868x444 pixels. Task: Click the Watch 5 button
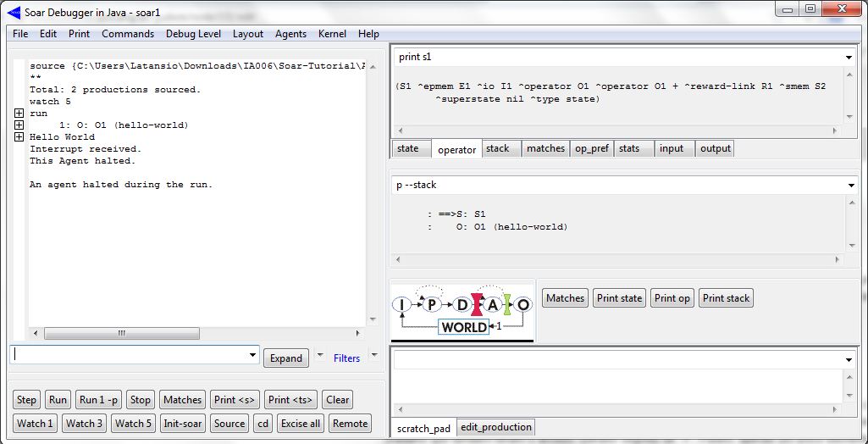(x=132, y=424)
